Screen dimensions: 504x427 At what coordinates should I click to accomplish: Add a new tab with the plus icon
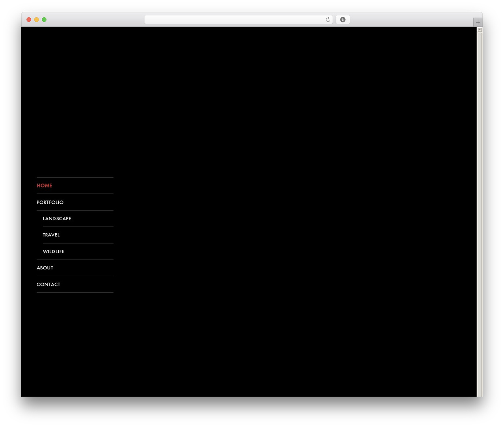(x=478, y=22)
